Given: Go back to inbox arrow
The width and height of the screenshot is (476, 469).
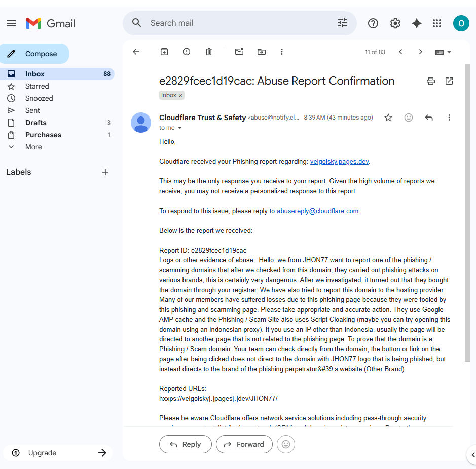Looking at the screenshot, I should tap(136, 52).
